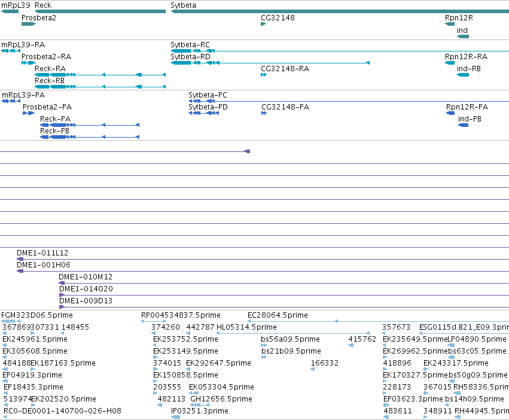Select feature 418896

pos(397,363)
